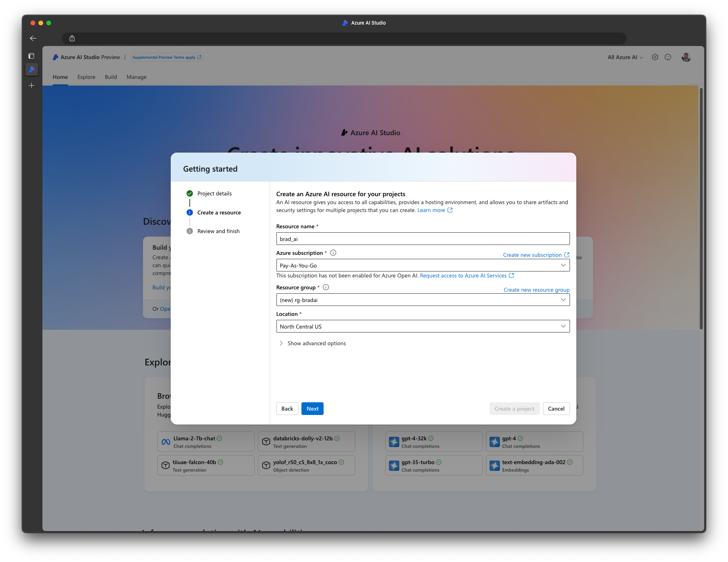Viewport: 728px width, 562px height.
Task: Open Supplemental Preview Terms apply link
Action: point(167,57)
